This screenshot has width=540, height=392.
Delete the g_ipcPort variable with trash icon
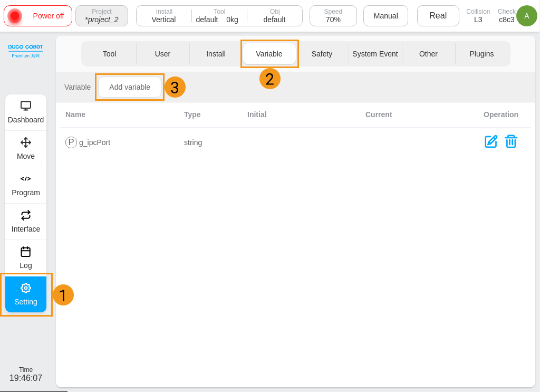click(510, 142)
